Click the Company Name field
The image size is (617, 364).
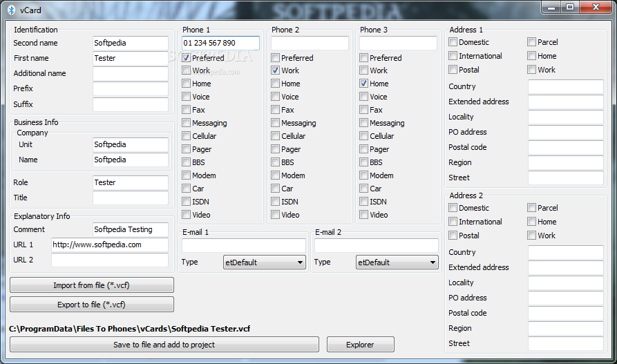point(131,160)
